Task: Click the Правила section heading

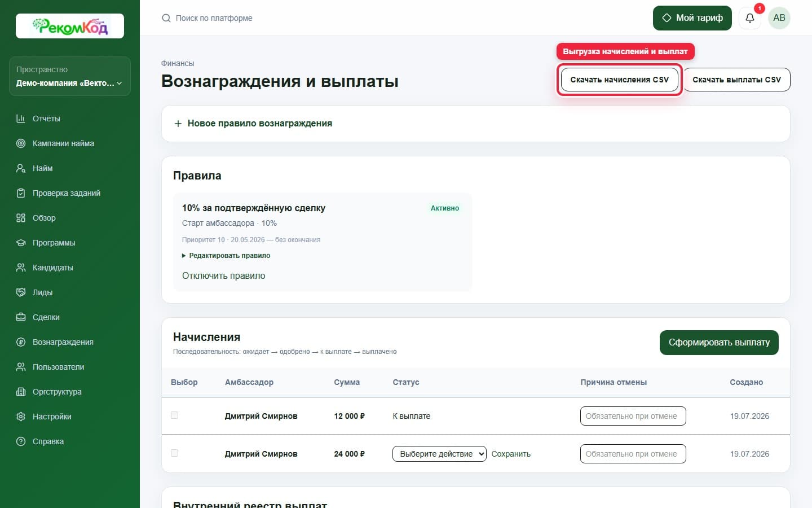Action: (x=197, y=176)
